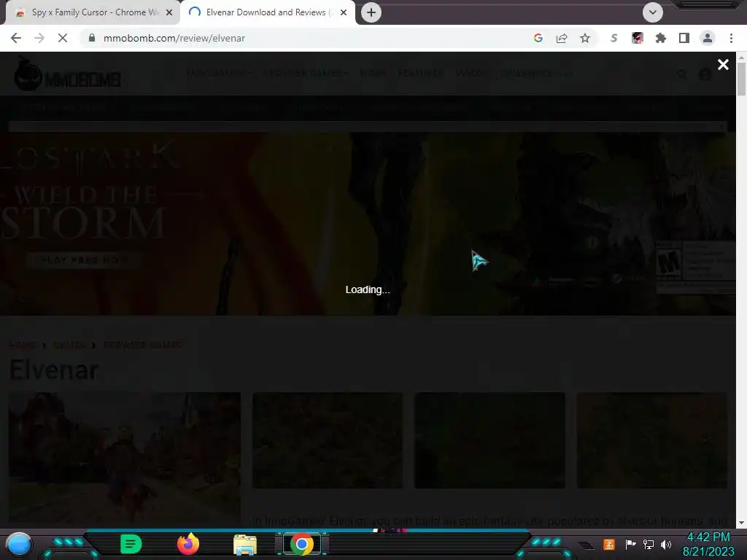Screen dimensions: 747x560
Task: Click the forward navigation arrow
Action: (x=39, y=38)
